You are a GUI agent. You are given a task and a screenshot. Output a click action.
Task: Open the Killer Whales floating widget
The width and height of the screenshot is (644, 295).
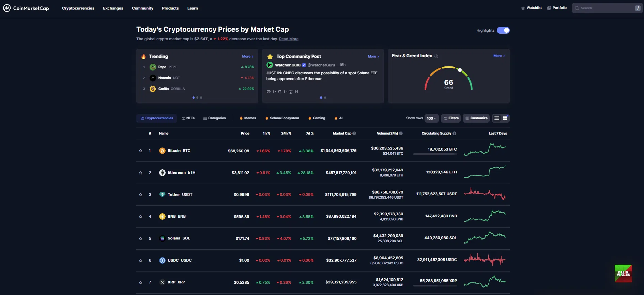click(x=623, y=274)
